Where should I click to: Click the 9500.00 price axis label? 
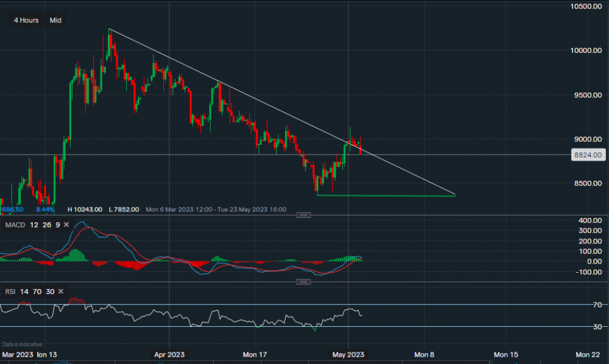pyautogui.click(x=588, y=95)
